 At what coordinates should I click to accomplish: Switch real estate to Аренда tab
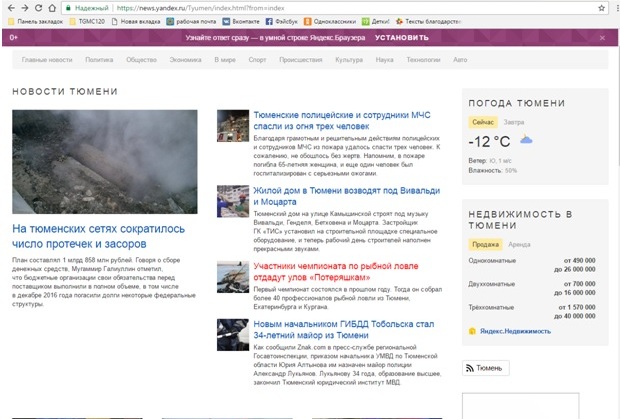coord(519,243)
